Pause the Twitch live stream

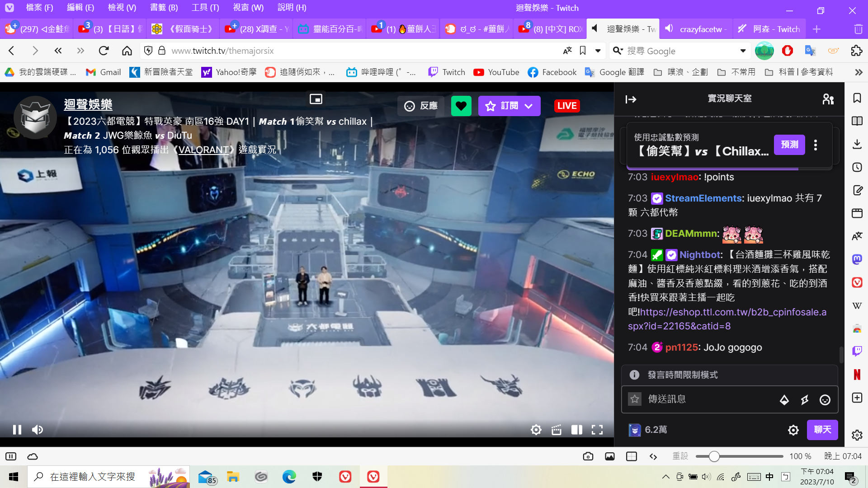pos(17,430)
